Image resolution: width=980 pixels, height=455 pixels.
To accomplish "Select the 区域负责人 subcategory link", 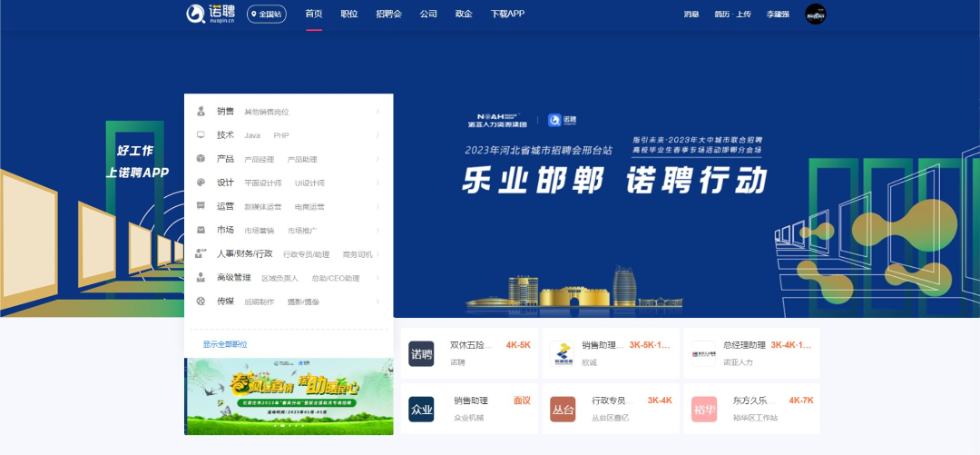I will [280, 279].
